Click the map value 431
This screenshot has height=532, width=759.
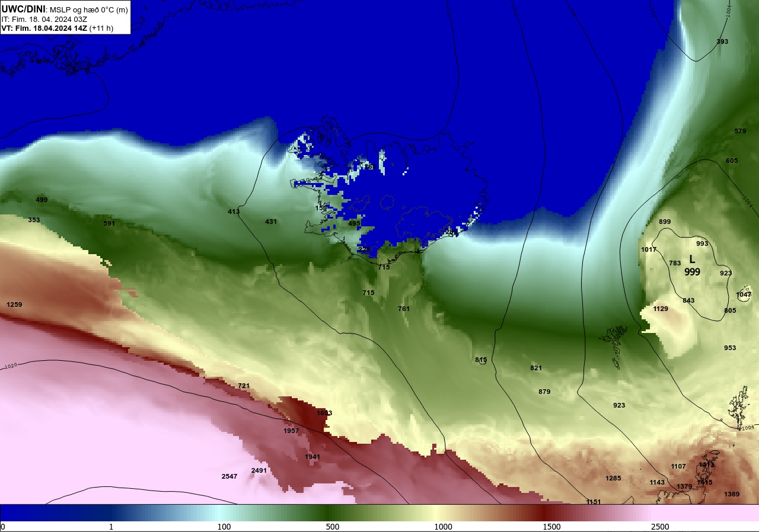271,222
